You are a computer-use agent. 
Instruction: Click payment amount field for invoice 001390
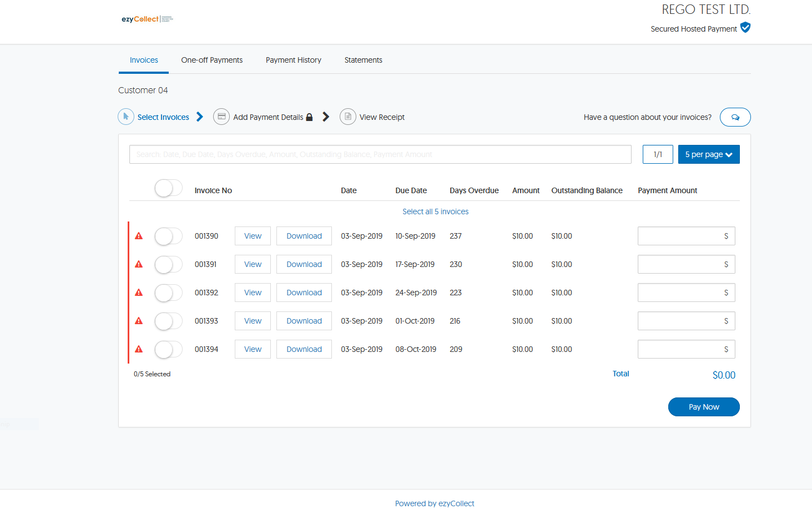(x=687, y=236)
